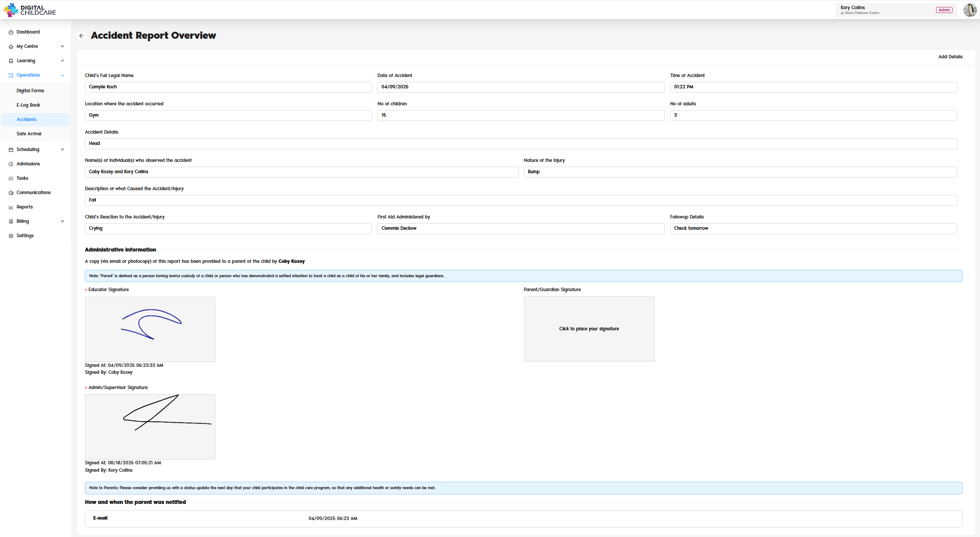Image resolution: width=980 pixels, height=537 pixels.
Task: Open Admissions via its clock icon
Action: [x=11, y=164]
